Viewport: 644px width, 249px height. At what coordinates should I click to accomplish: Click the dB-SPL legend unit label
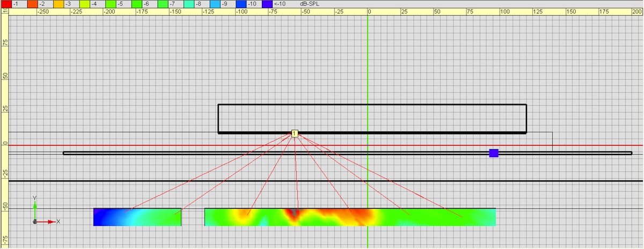pos(309,4)
